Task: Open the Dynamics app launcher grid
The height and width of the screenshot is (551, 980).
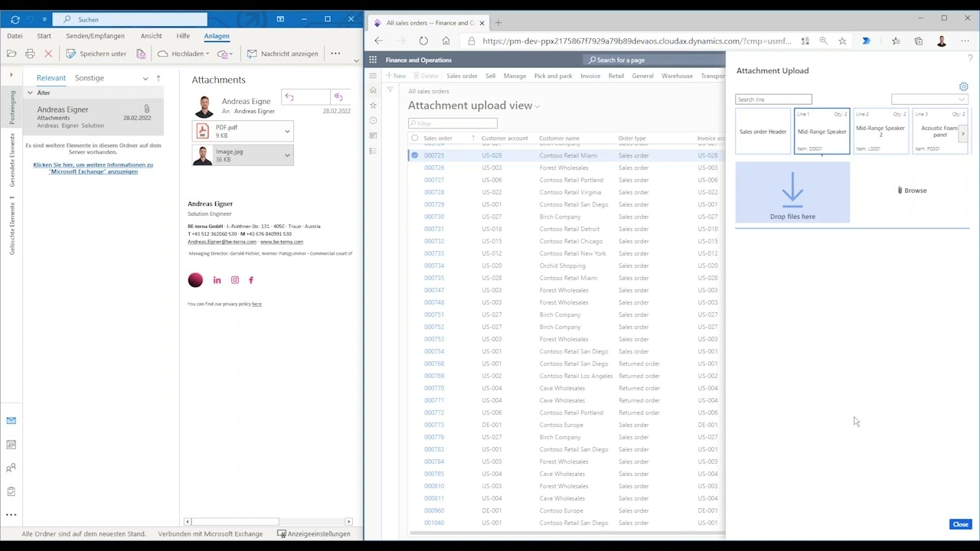Action: [x=373, y=60]
